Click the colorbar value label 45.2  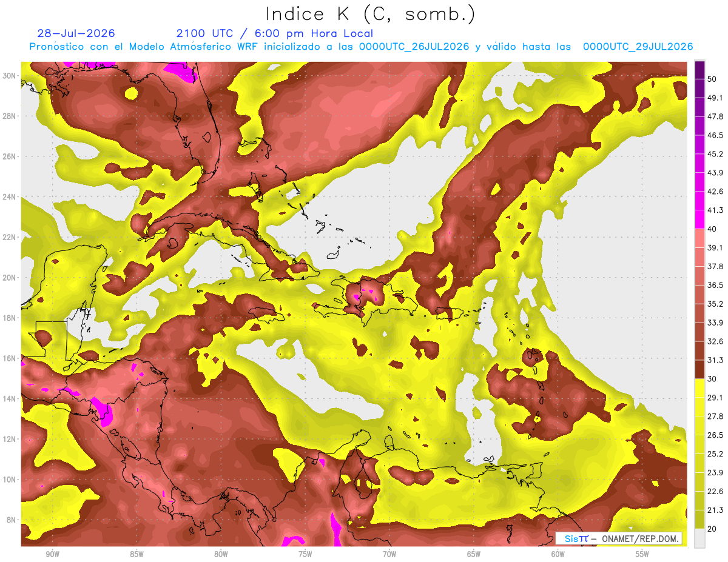pos(715,153)
